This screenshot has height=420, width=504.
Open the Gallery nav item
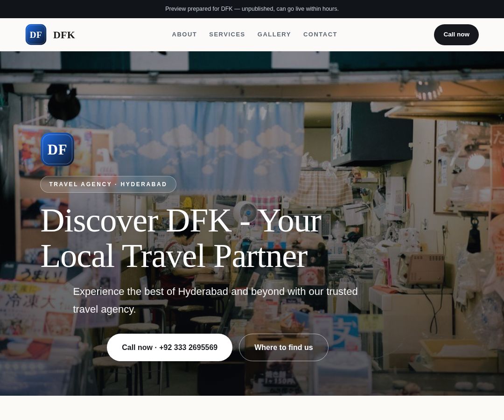[x=274, y=35]
